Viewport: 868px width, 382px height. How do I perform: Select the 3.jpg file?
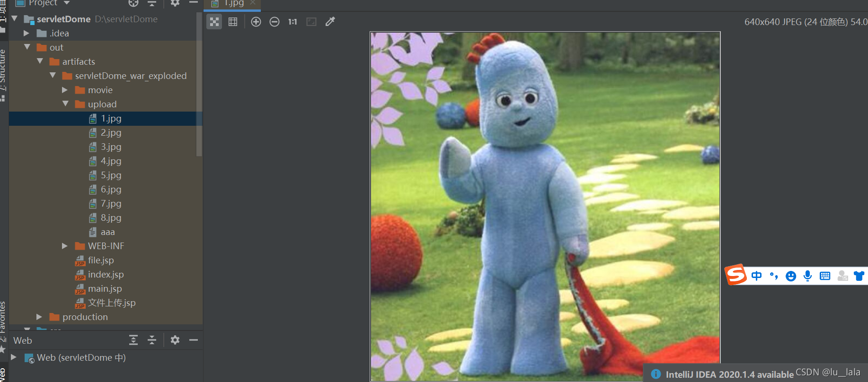(111, 147)
